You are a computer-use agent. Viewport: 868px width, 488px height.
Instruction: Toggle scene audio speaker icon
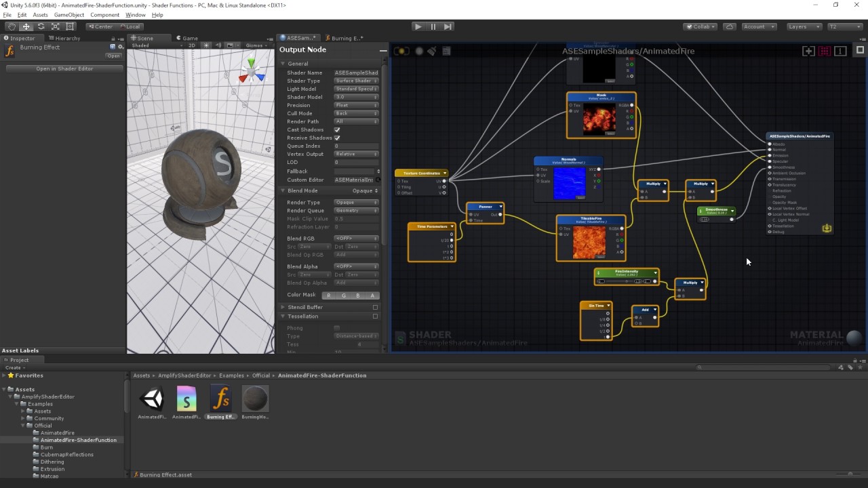tap(218, 45)
